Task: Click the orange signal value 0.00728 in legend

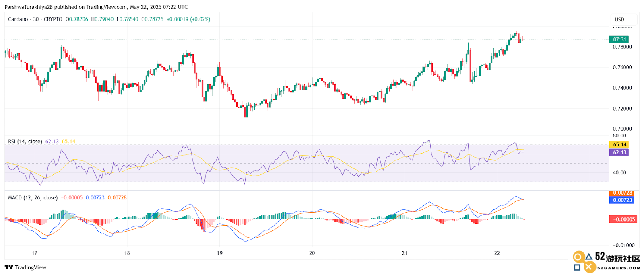Action: (x=117, y=198)
